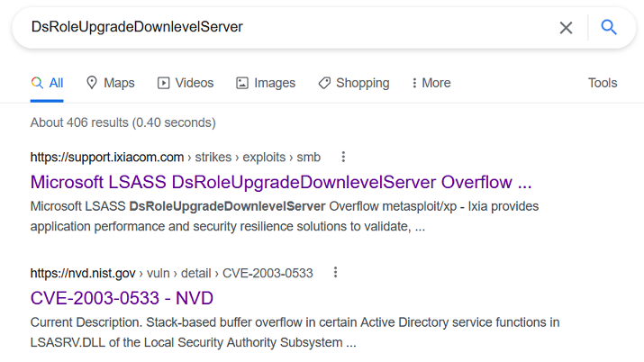Click the 'Current Description' NVD snippet text
Screen dimensions: 644x362
(295, 332)
